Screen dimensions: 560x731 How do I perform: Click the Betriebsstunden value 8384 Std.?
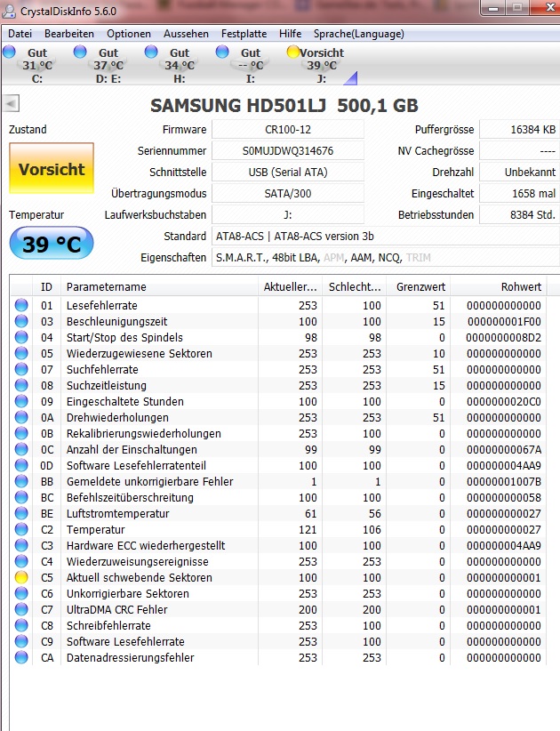519,215
